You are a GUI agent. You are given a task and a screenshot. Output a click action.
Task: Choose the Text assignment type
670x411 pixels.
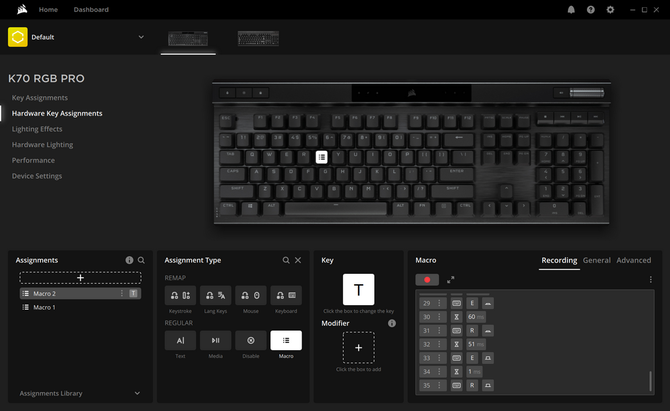(180, 340)
